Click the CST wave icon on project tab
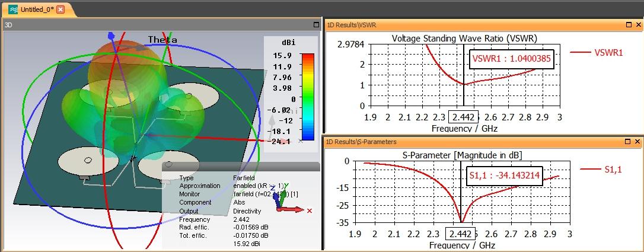 point(13,9)
